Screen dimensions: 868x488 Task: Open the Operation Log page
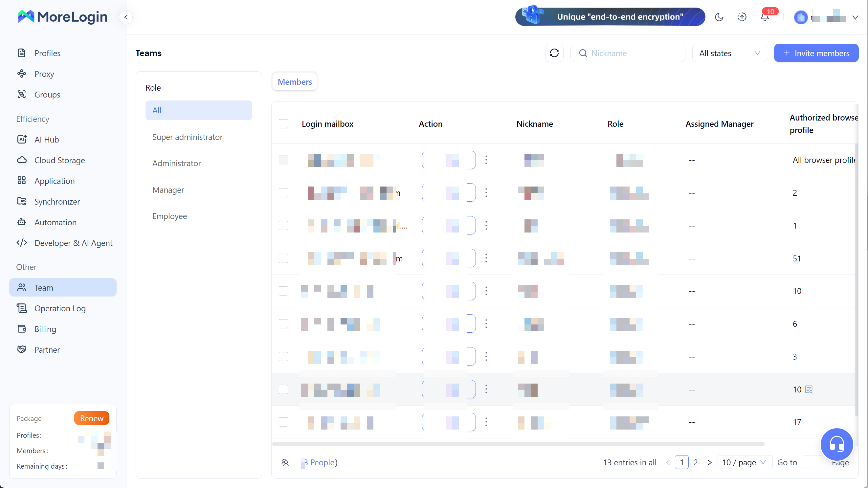coord(60,308)
